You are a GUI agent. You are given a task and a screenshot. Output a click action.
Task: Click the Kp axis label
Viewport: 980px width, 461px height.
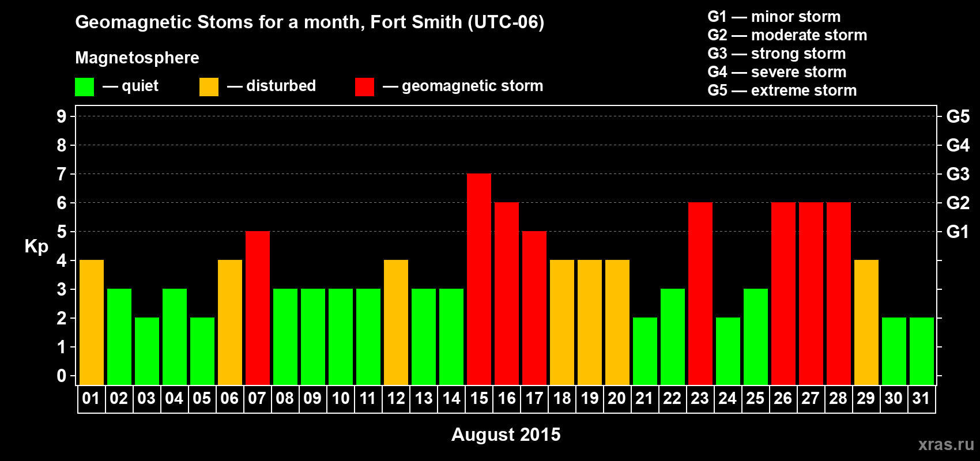tap(36, 247)
